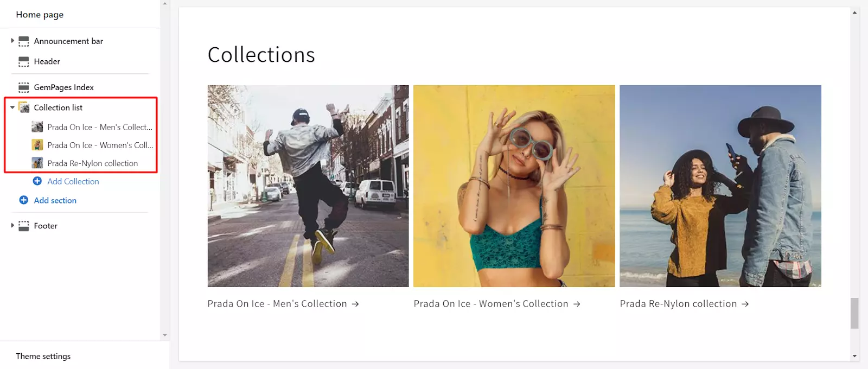Collapse the Collection list section

pos(12,107)
